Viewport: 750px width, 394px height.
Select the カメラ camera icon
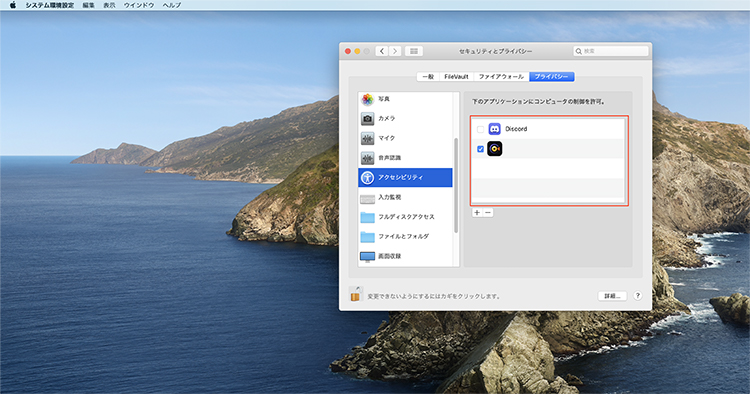[x=367, y=119]
